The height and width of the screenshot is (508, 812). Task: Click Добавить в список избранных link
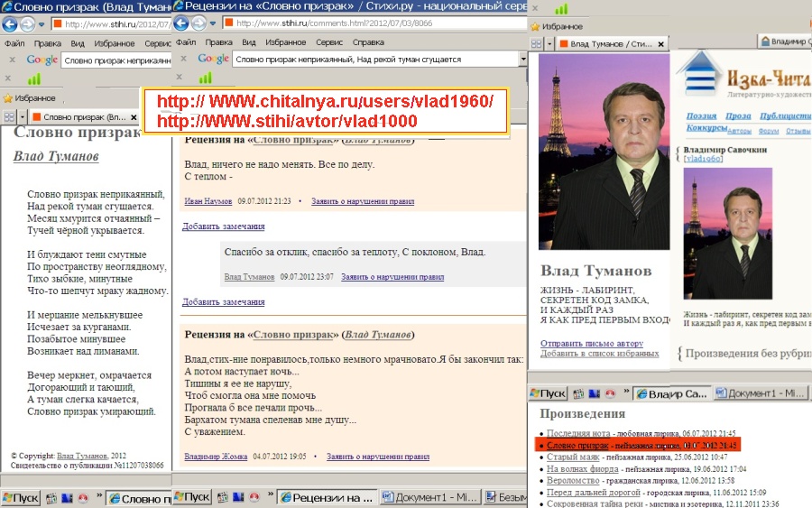point(600,353)
